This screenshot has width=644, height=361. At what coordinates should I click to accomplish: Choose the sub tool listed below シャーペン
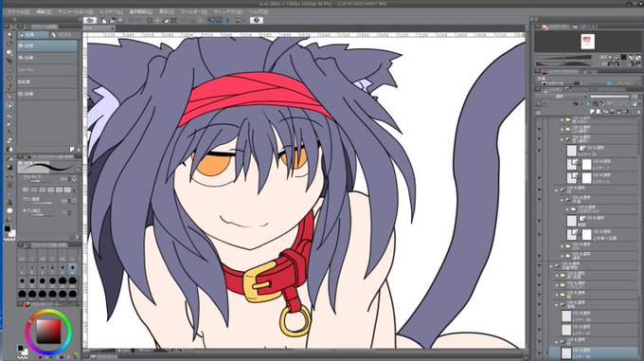click(x=47, y=81)
